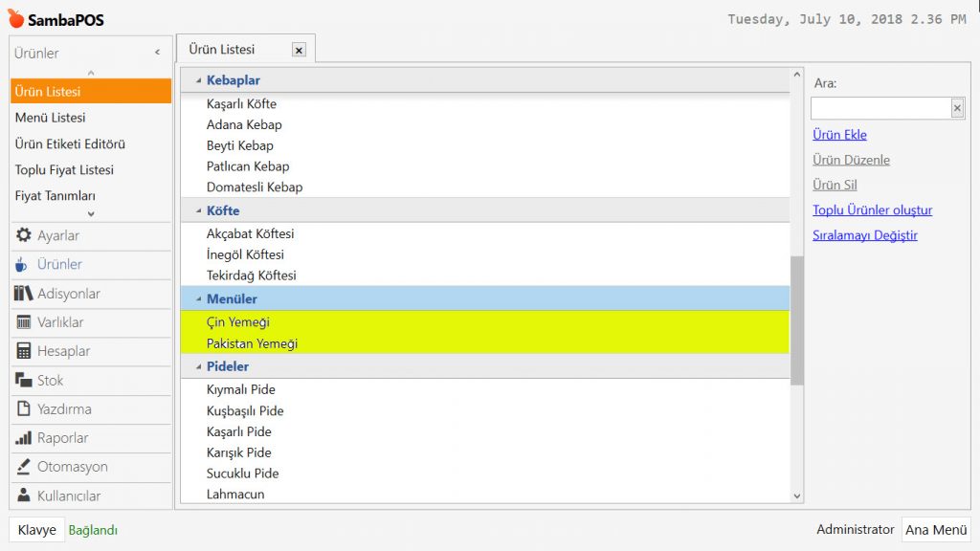Select Toplu Fiyat Listesi menu item
980x551 pixels.
point(64,169)
